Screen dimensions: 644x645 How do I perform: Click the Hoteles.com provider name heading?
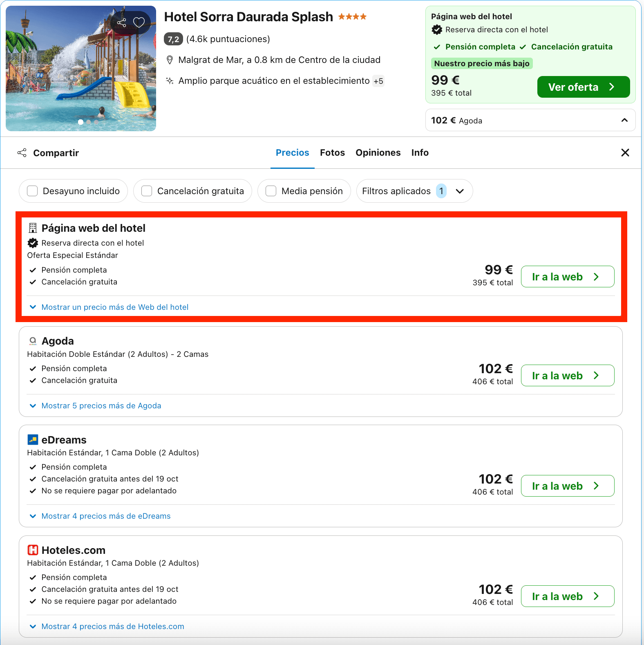point(74,550)
